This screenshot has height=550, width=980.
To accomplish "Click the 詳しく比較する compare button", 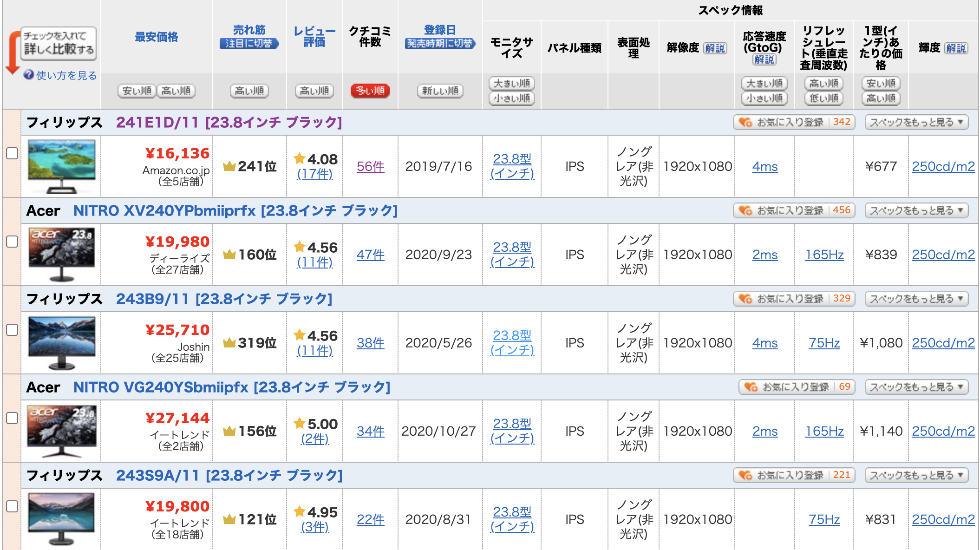I will pyautogui.click(x=59, y=44).
